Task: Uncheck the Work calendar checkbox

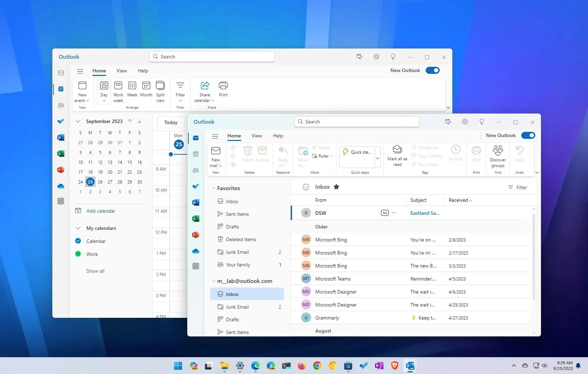Action: pyautogui.click(x=78, y=254)
